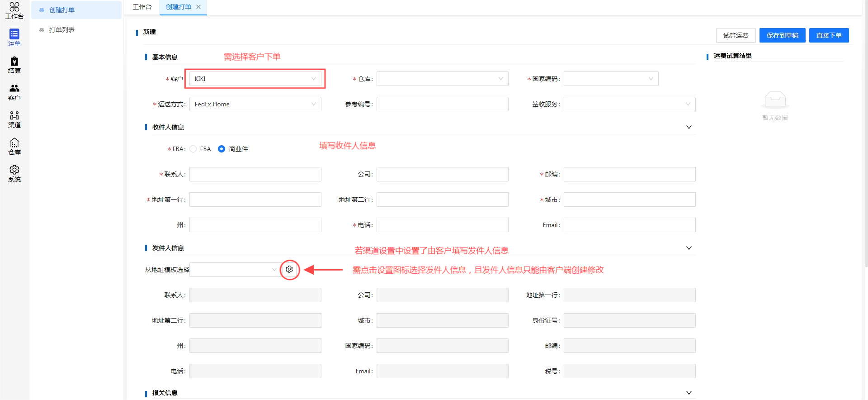The width and height of the screenshot is (868, 400).
Task: Switch to the 工作台 tab
Action: 142,7
